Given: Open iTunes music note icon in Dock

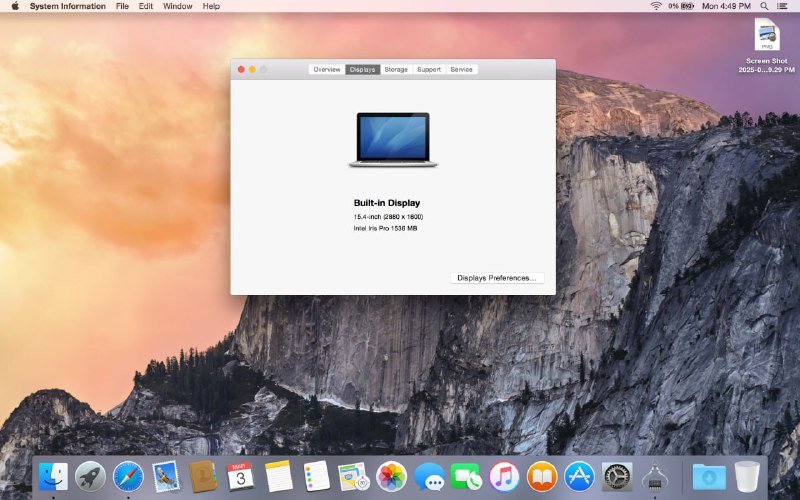Looking at the screenshot, I should (504, 477).
